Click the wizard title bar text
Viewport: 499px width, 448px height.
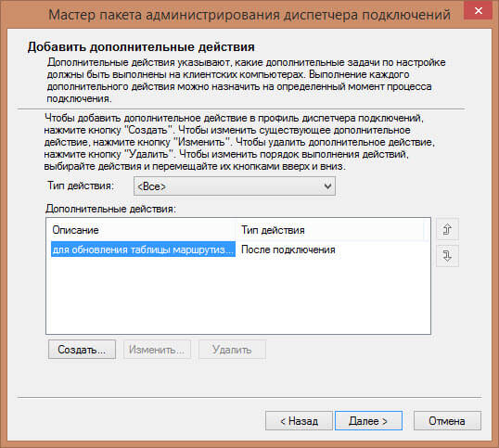[x=249, y=15]
